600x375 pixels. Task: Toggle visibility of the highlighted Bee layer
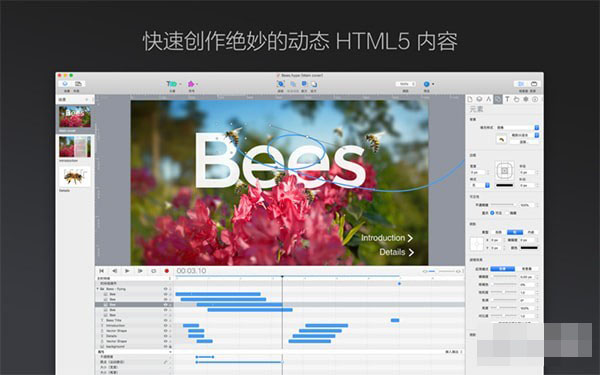166,305
